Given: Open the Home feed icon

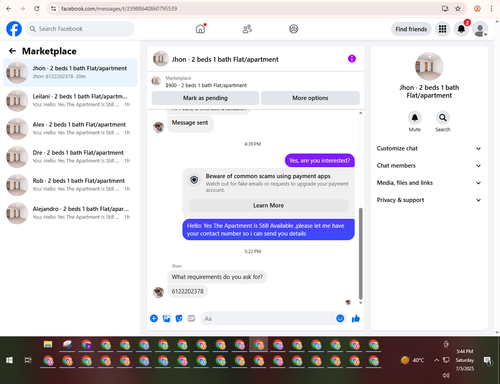Looking at the screenshot, I should tap(201, 29).
